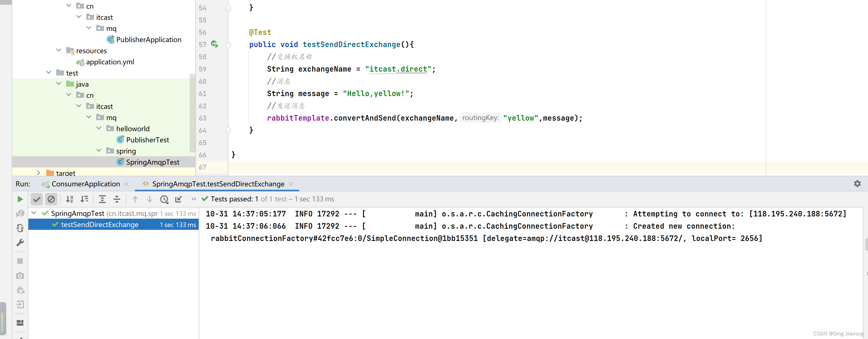Dump threads camera icon
Image resolution: width=868 pixels, height=339 pixels.
click(x=20, y=275)
